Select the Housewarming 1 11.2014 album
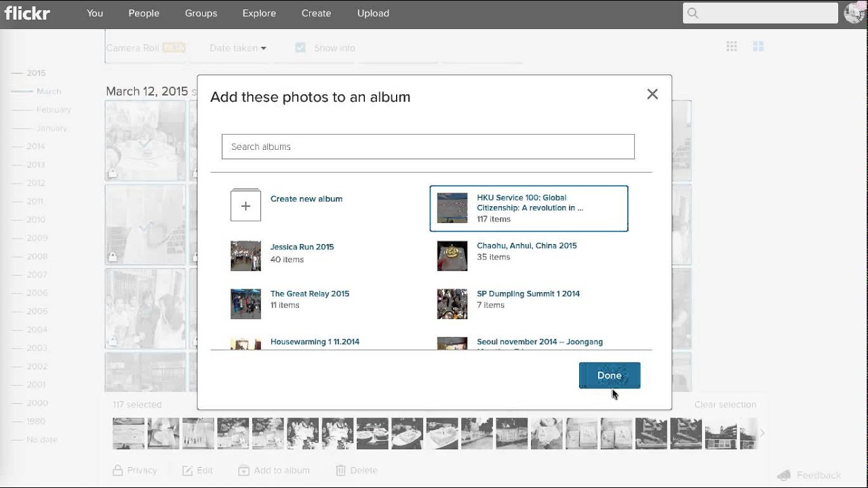This screenshot has width=868, height=488. pos(315,342)
